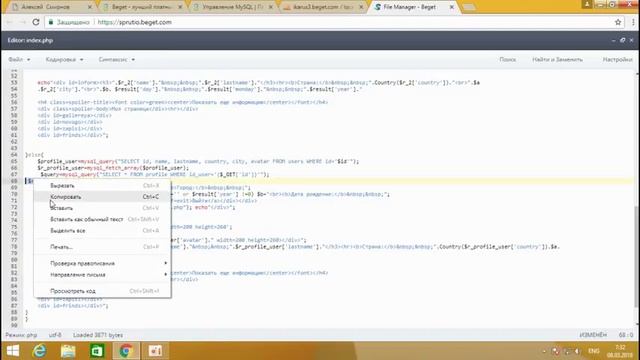The height and width of the screenshot is (360, 640).
Task: Close the File Manager - Beget tab
Action: coord(452,7)
